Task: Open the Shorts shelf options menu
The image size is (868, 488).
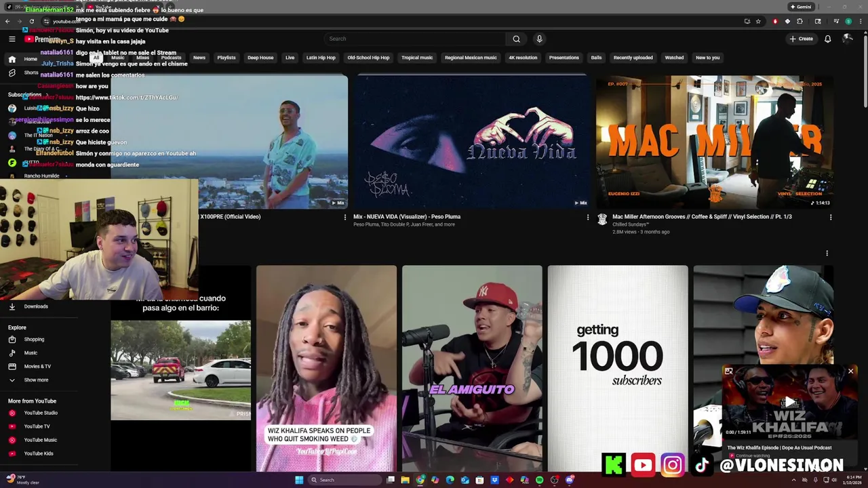Action: pyautogui.click(x=827, y=253)
